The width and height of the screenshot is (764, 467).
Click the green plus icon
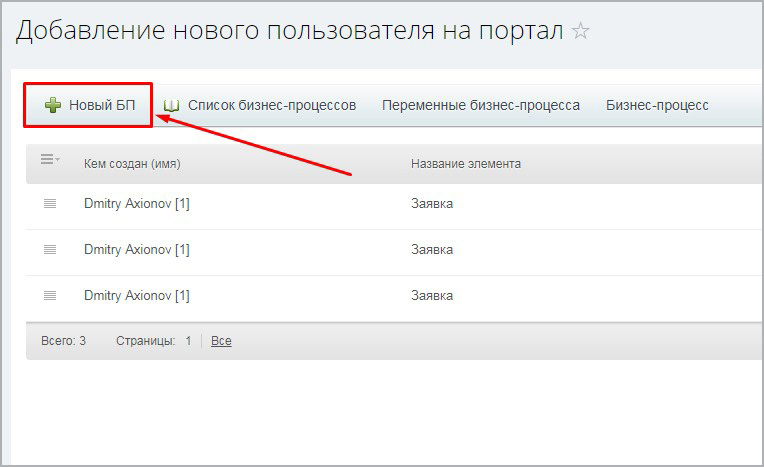tap(52, 105)
